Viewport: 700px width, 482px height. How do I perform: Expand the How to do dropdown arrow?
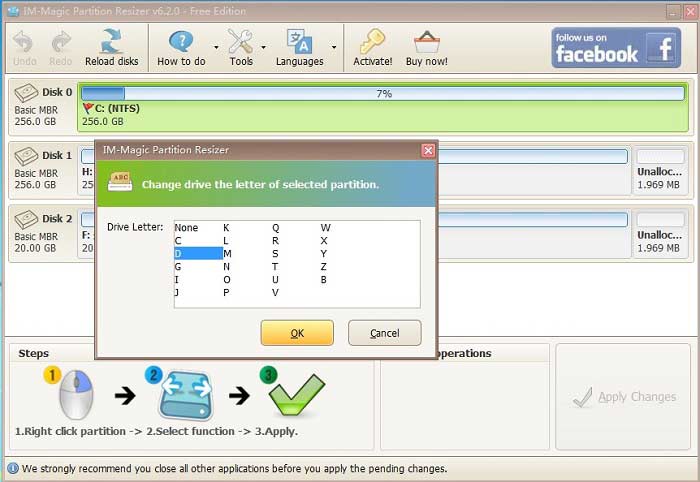216,47
